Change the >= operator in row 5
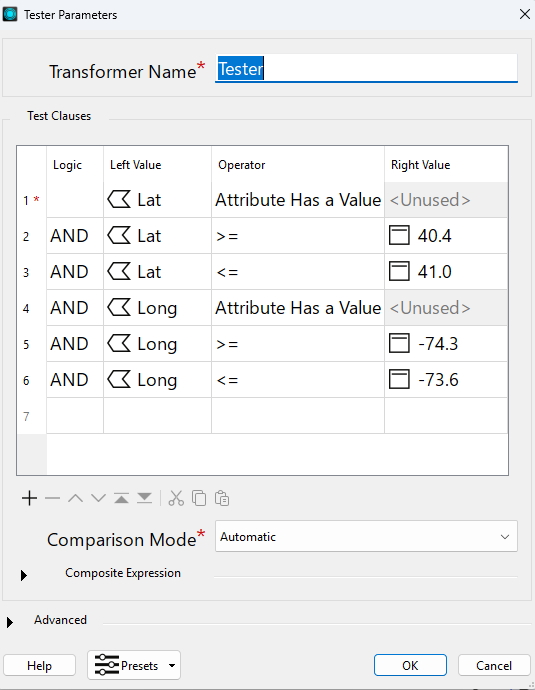Image resolution: width=535 pixels, height=690 pixels. pos(298,344)
